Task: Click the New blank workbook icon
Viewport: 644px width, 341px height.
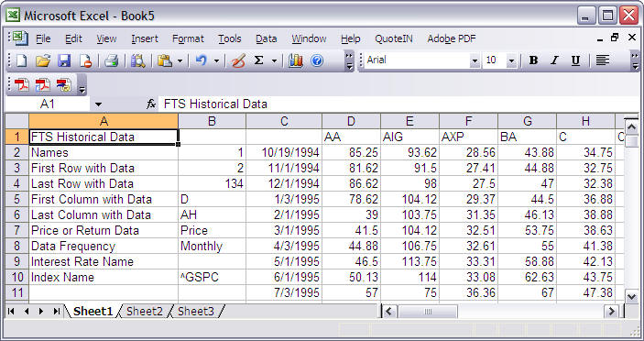Action: click(21, 61)
